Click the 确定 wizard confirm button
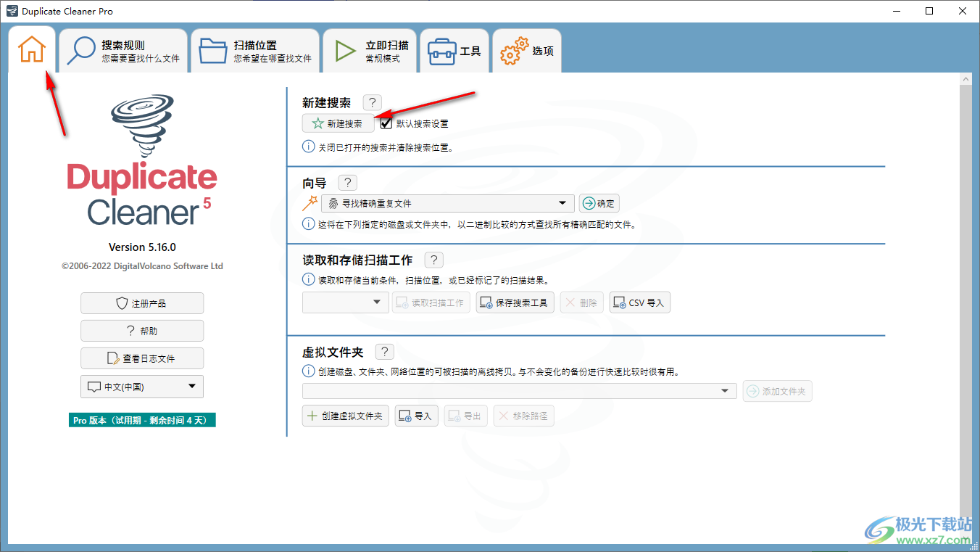Screen dimensions: 980x552 click(599, 203)
